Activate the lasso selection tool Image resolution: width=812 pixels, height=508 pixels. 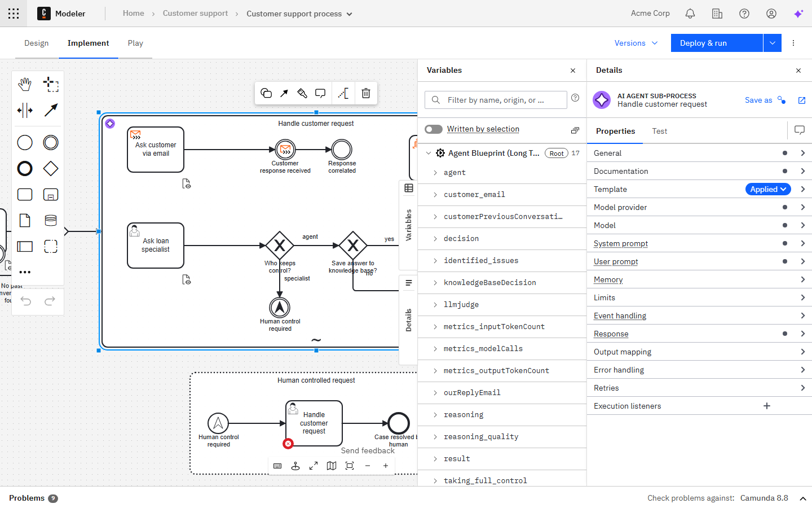coord(51,85)
